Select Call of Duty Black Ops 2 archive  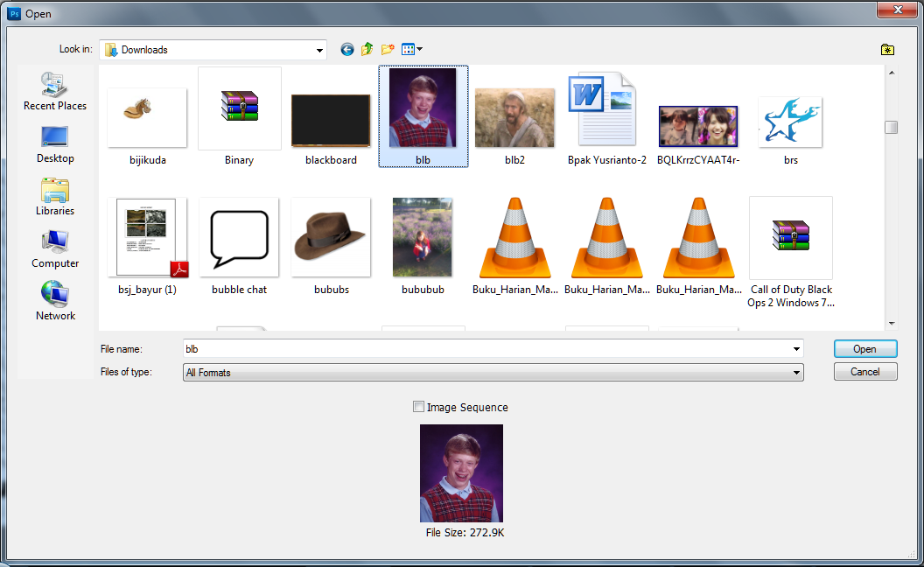click(791, 252)
